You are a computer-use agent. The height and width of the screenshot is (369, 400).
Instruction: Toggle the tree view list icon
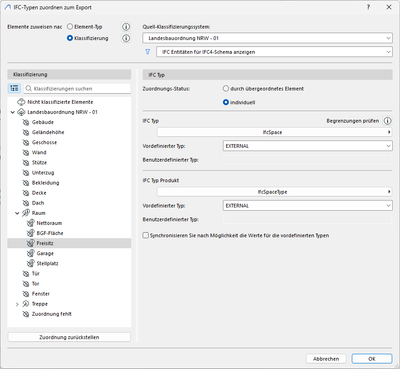14,88
